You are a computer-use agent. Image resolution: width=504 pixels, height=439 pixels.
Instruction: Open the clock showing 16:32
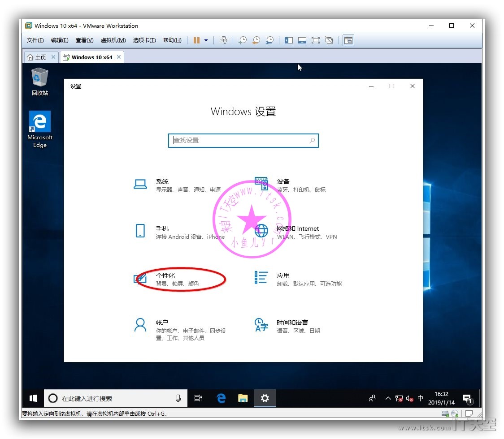pos(441,398)
